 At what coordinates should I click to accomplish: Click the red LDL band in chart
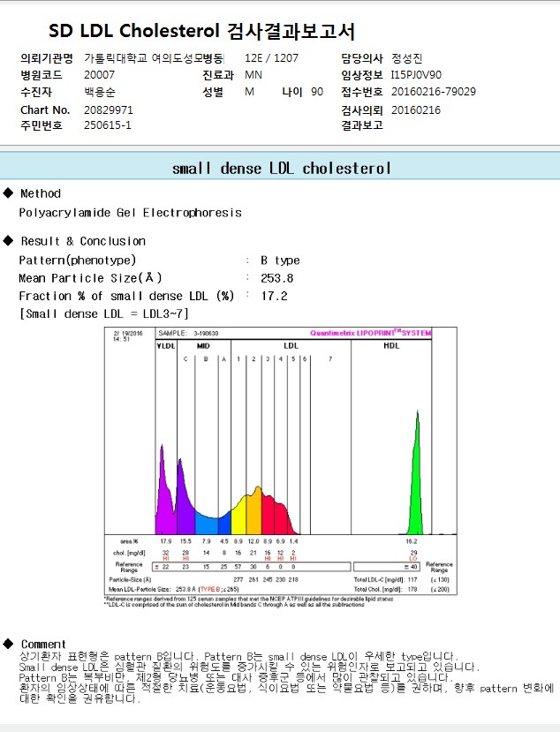coord(278,516)
